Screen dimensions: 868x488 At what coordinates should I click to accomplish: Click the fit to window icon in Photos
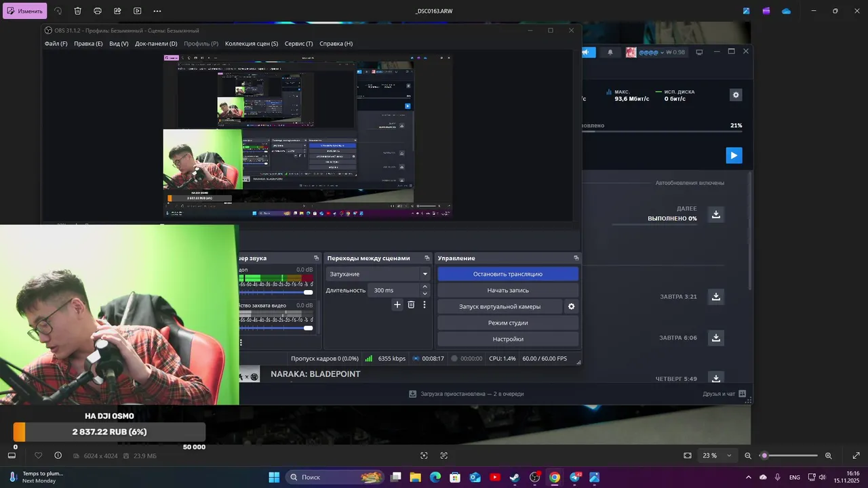687,455
